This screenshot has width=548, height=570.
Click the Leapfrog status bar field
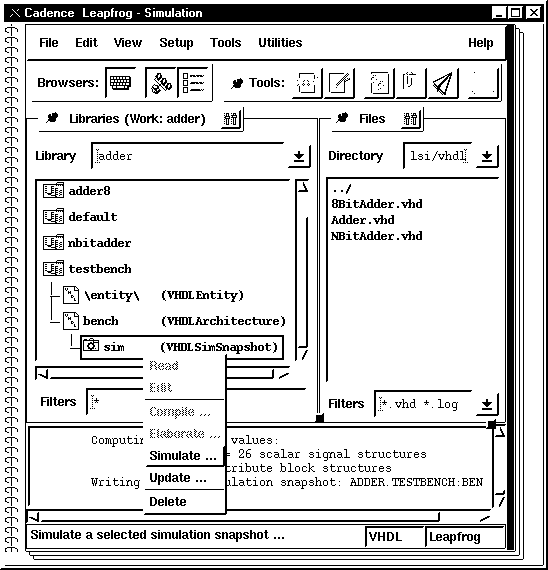pos(465,537)
